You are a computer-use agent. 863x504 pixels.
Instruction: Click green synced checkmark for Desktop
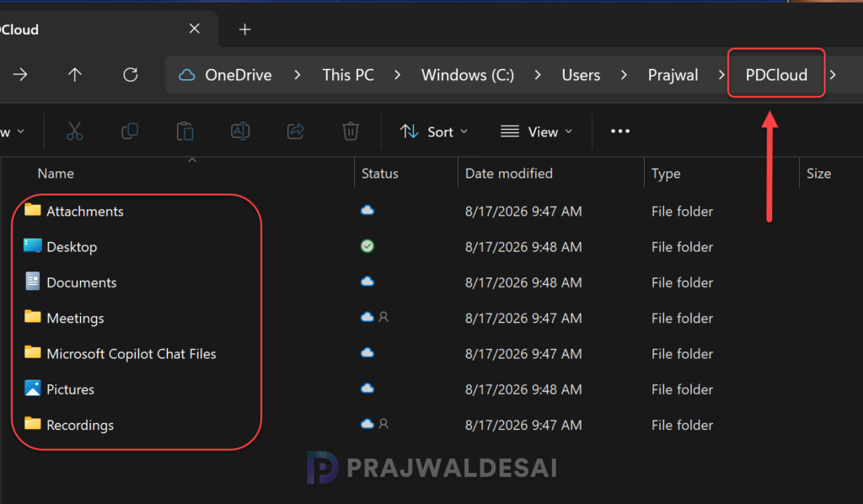(x=367, y=246)
